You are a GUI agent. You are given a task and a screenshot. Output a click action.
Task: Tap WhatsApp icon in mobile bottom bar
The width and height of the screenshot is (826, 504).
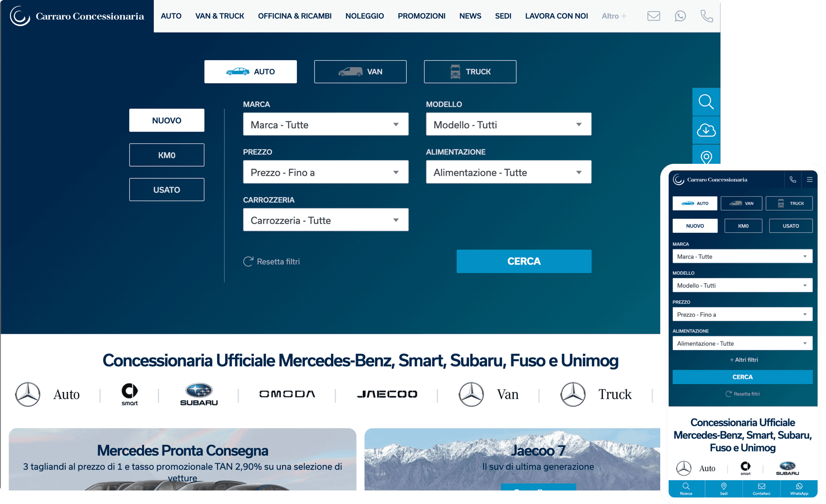(x=799, y=489)
